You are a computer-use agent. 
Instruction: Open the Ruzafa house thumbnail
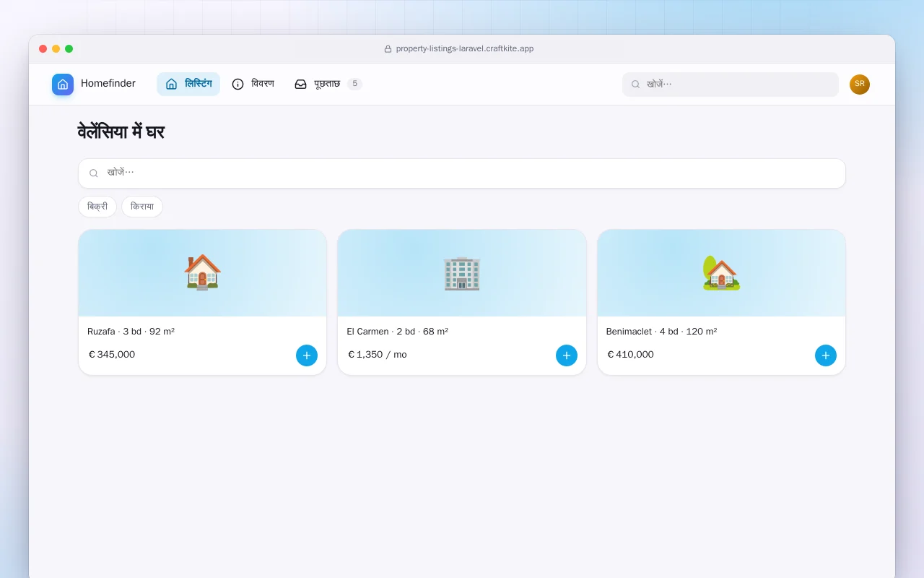[202, 273]
